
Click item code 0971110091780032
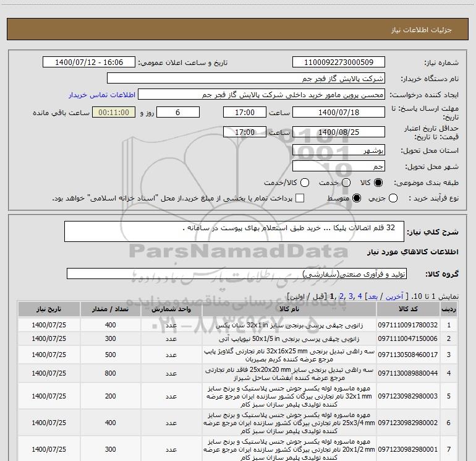coord(408,325)
